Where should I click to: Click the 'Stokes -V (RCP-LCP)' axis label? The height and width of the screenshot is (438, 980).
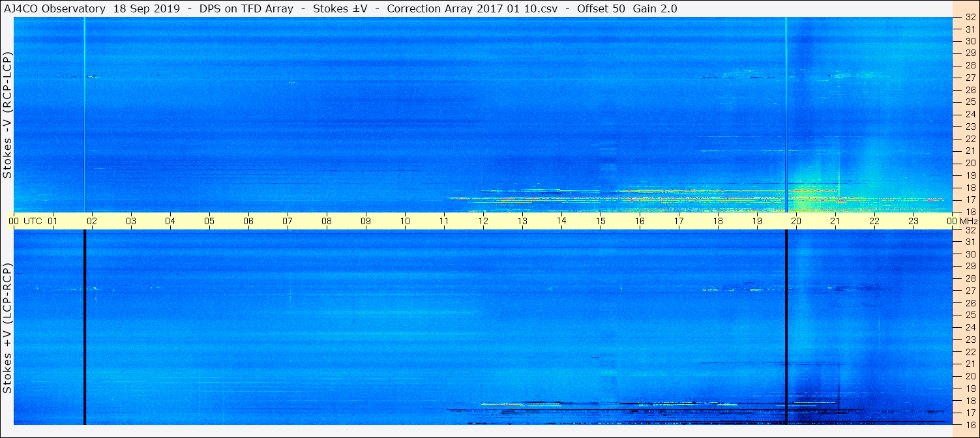[8, 115]
